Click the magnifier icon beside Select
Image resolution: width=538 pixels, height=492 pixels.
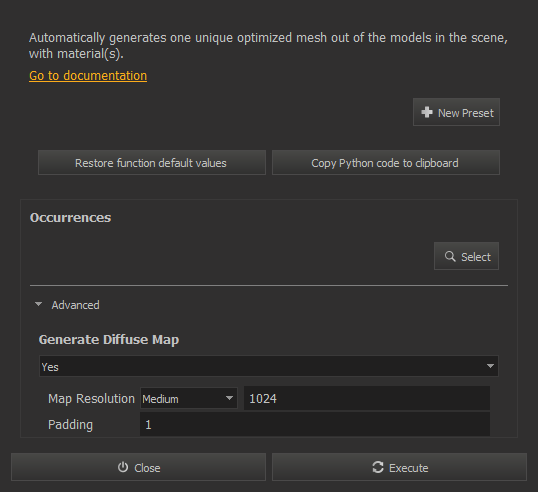tap(450, 256)
